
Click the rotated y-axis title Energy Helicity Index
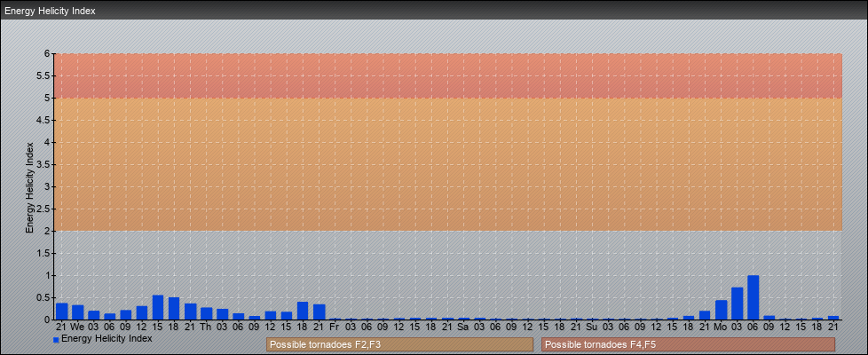pyautogui.click(x=29, y=186)
